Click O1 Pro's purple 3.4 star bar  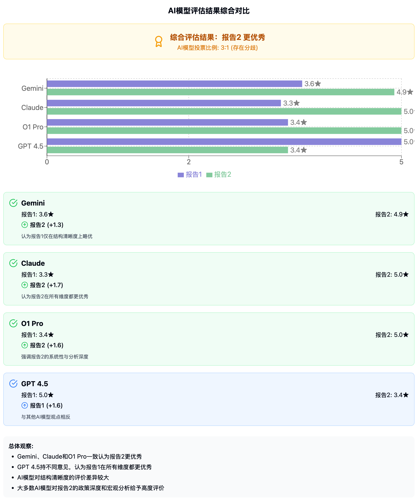click(x=167, y=122)
